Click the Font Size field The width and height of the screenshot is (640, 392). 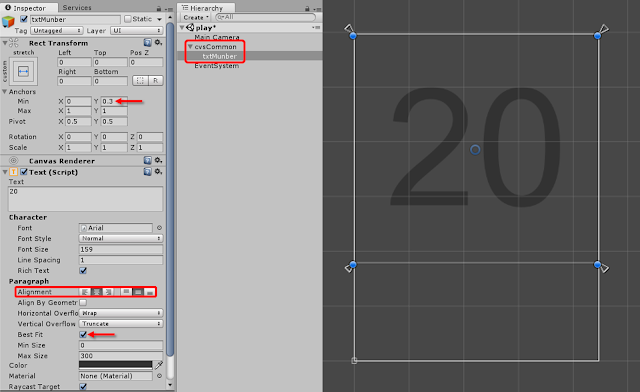point(121,249)
